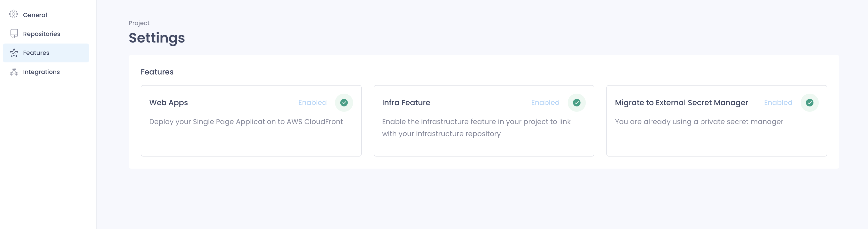The width and height of the screenshot is (868, 229).
Task: Click the General gear icon
Action: [14, 15]
